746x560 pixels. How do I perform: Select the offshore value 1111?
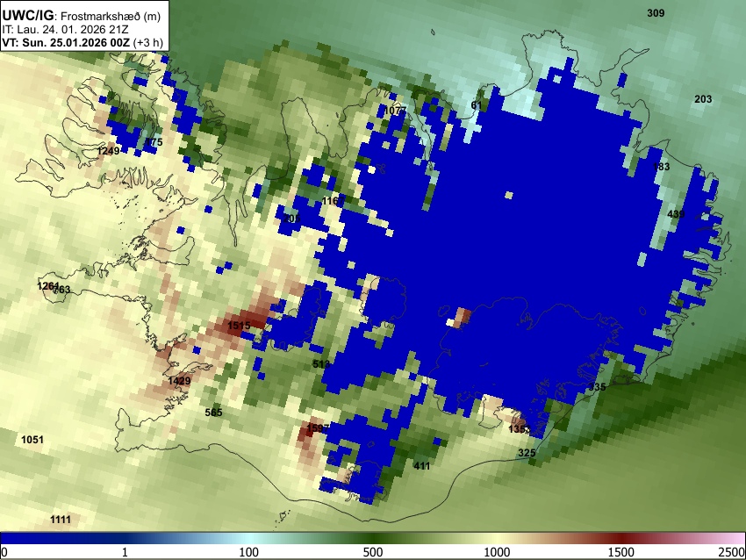tap(61, 519)
